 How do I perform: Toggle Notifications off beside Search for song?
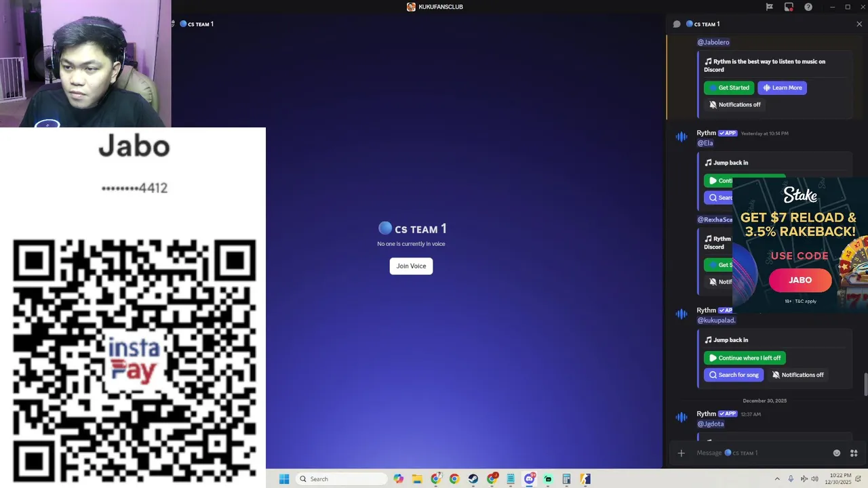pyautogui.click(x=798, y=375)
